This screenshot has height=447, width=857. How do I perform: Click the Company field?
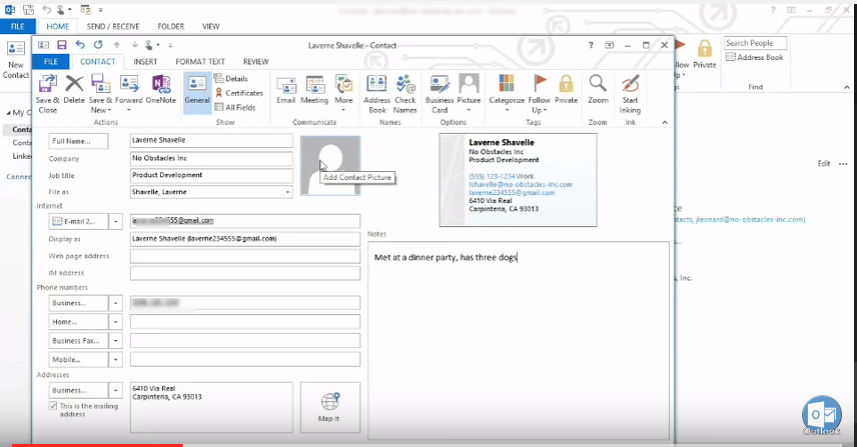tap(211, 158)
